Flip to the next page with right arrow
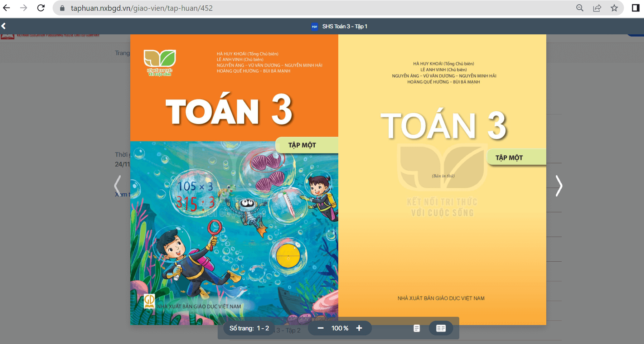 coord(559,186)
